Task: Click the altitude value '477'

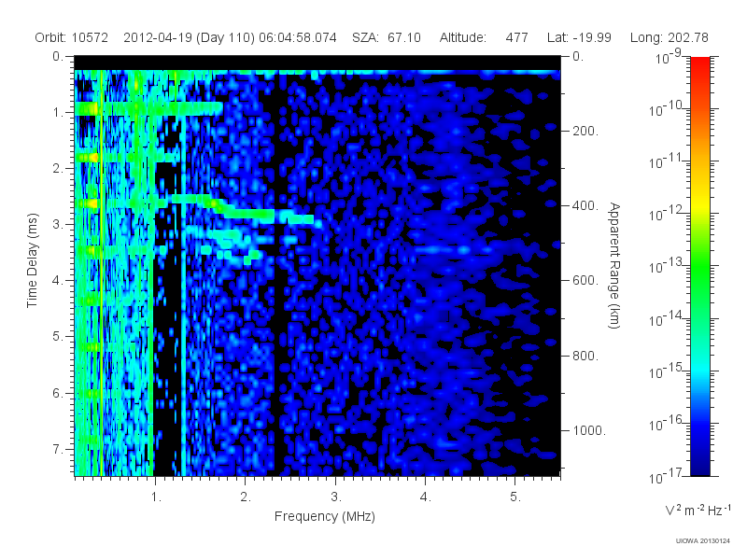Action: point(517,37)
